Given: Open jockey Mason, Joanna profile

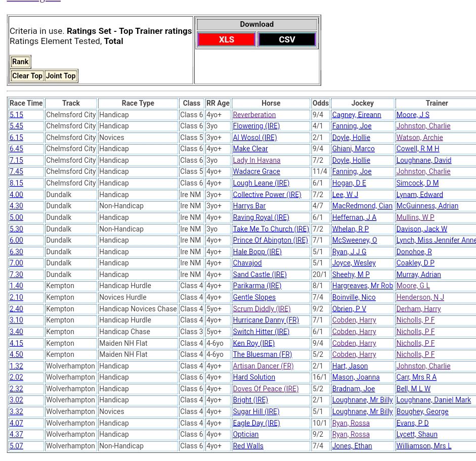Looking at the screenshot, I should pyautogui.click(x=356, y=377).
